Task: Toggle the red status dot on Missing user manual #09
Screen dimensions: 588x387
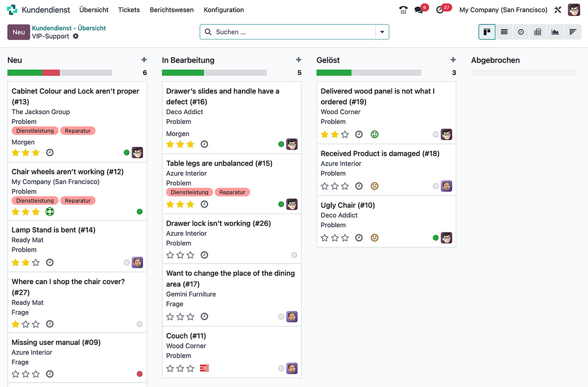Action: click(x=140, y=374)
